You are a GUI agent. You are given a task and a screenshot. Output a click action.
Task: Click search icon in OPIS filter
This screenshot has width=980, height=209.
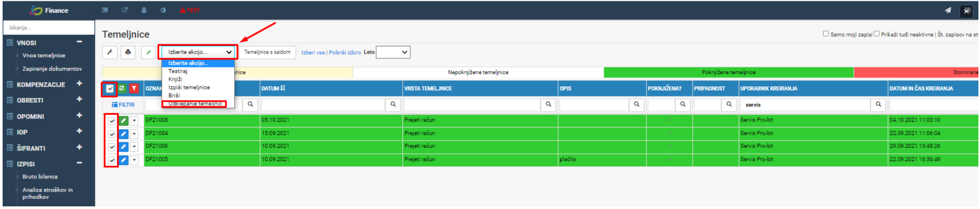pos(637,104)
